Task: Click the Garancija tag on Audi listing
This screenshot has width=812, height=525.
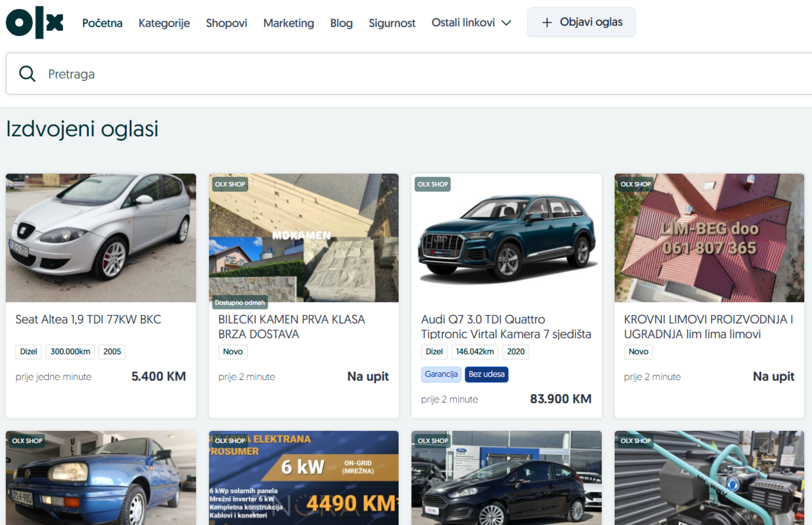Action: pos(441,374)
